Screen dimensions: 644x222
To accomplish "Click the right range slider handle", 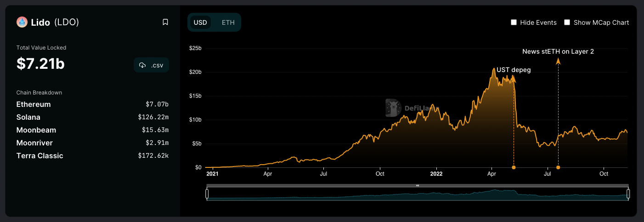I will click(x=628, y=194).
